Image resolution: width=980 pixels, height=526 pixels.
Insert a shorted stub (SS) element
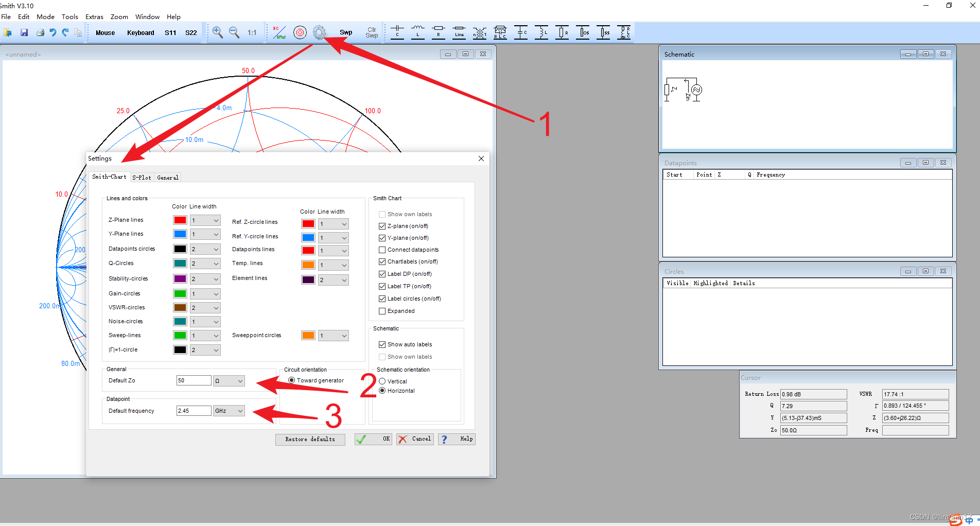point(603,32)
